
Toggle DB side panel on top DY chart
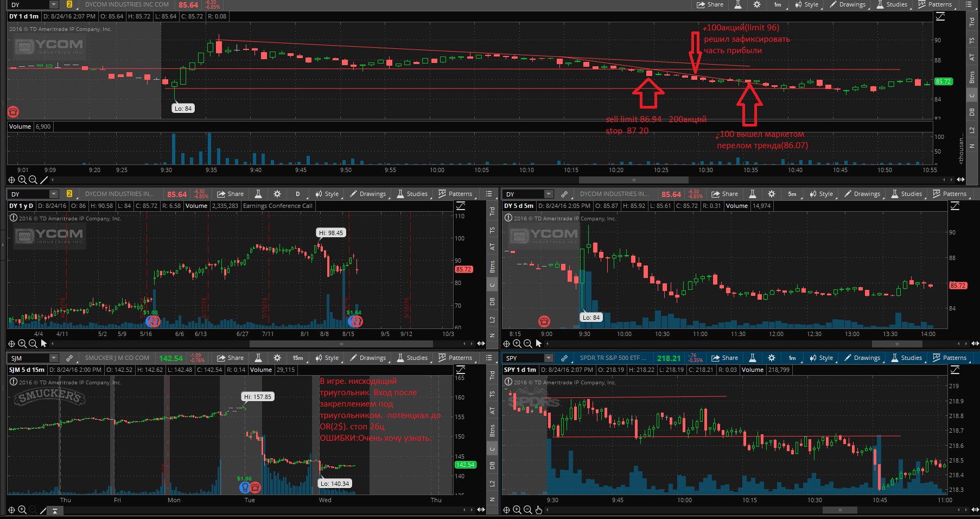[972, 112]
